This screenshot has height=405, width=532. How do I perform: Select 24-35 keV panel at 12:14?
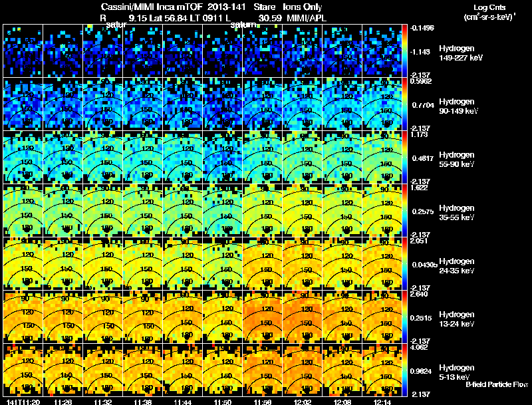pyautogui.click(x=382, y=263)
